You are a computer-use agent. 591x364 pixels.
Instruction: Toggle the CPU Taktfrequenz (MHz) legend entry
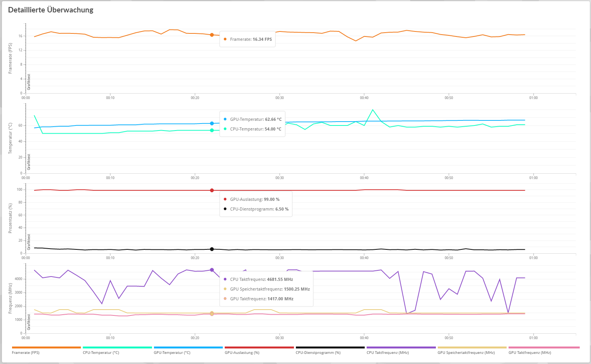401,350
